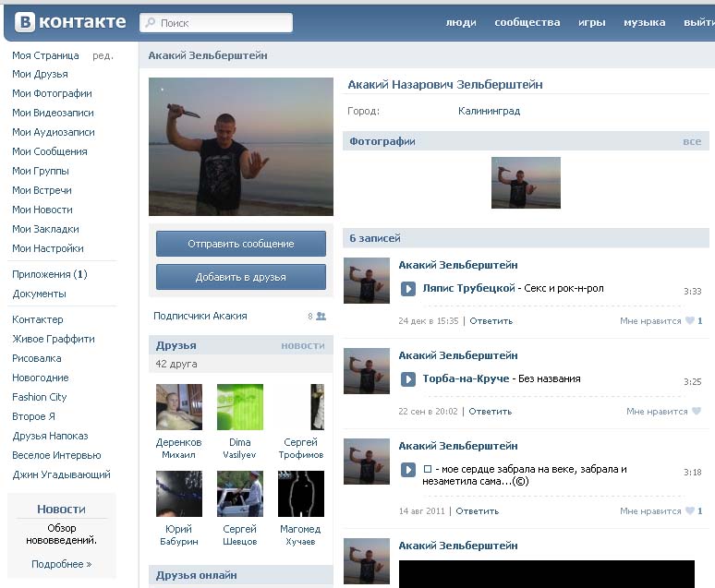Open Веселое Интервью app
715x588 pixels.
(56, 455)
